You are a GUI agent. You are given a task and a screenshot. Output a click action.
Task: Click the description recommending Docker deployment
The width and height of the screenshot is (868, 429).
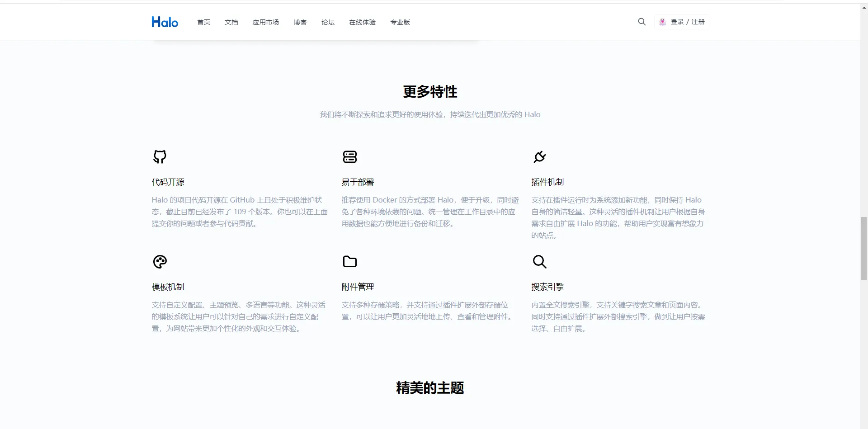430,212
